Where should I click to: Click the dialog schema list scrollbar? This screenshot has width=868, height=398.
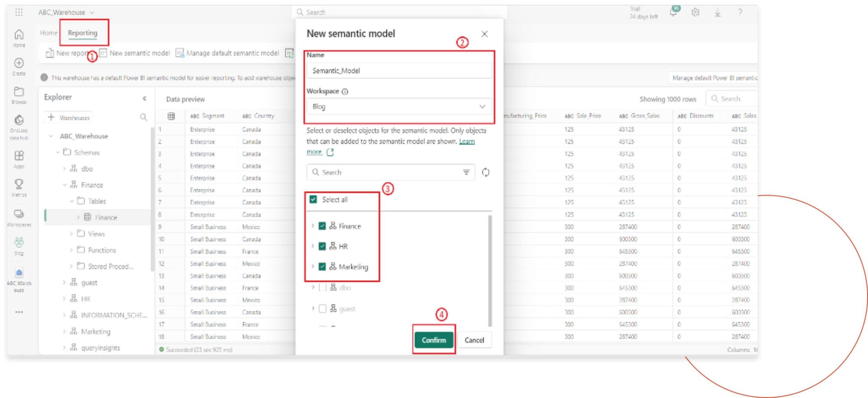tap(490, 271)
